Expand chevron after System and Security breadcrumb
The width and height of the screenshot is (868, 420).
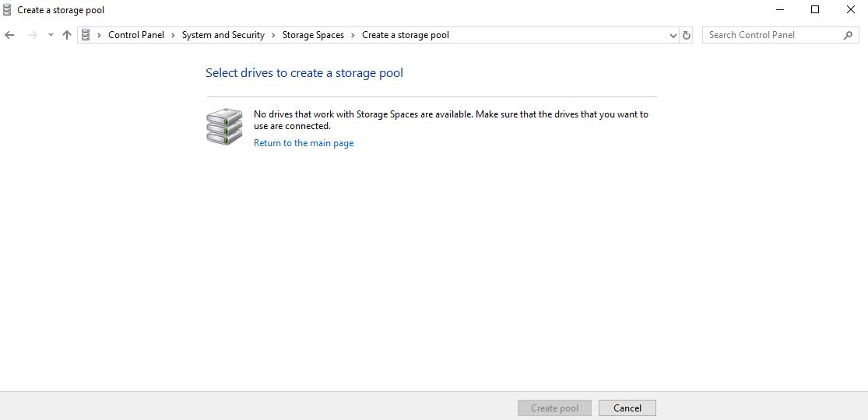click(x=273, y=35)
